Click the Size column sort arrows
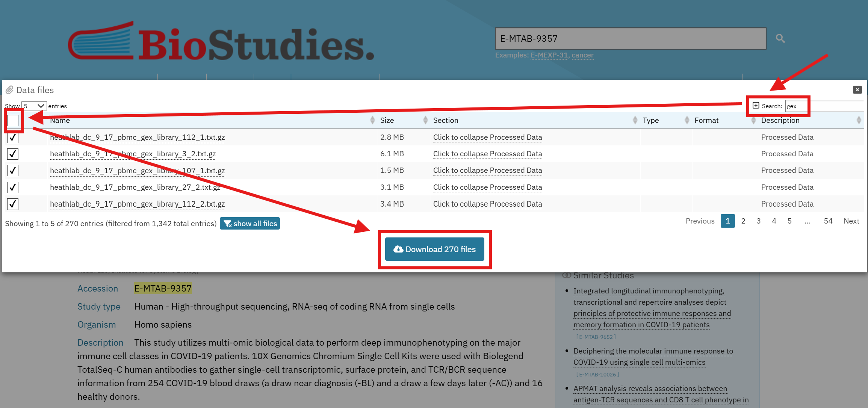 tap(425, 120)
